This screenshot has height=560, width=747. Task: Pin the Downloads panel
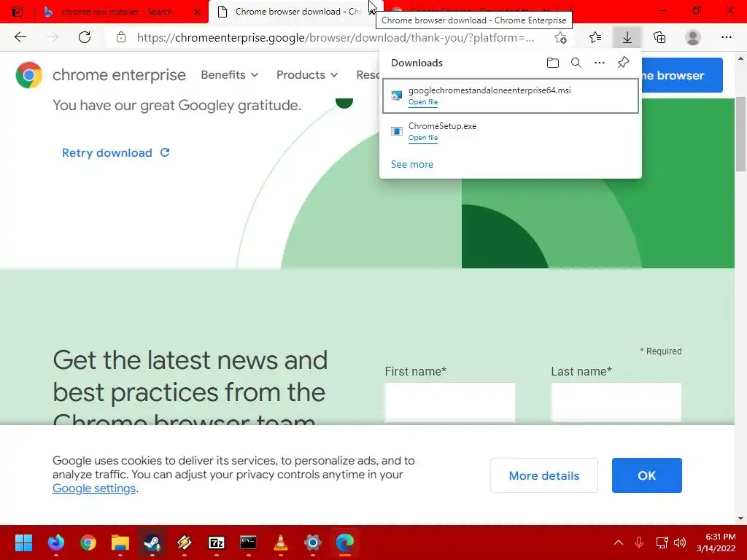coord(623,63)
